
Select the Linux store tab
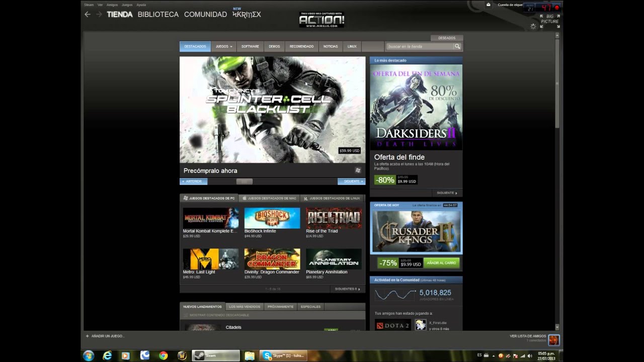352,46
